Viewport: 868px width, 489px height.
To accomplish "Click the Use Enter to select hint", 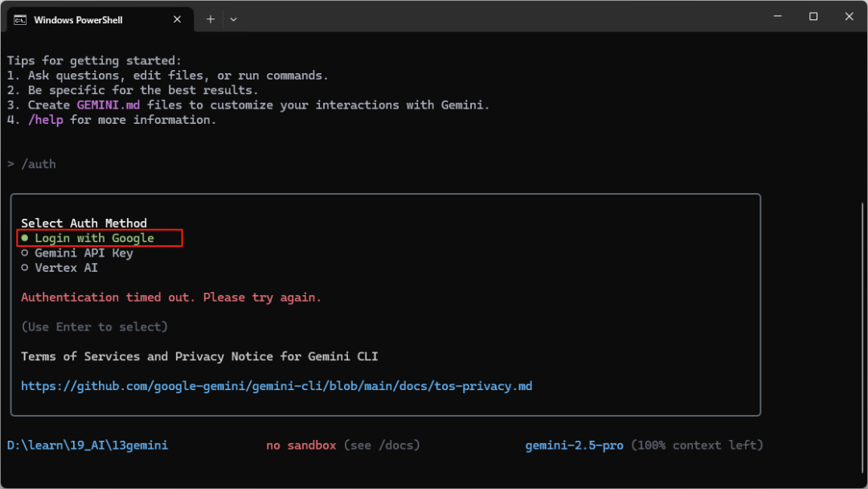I will coord(94,327).
